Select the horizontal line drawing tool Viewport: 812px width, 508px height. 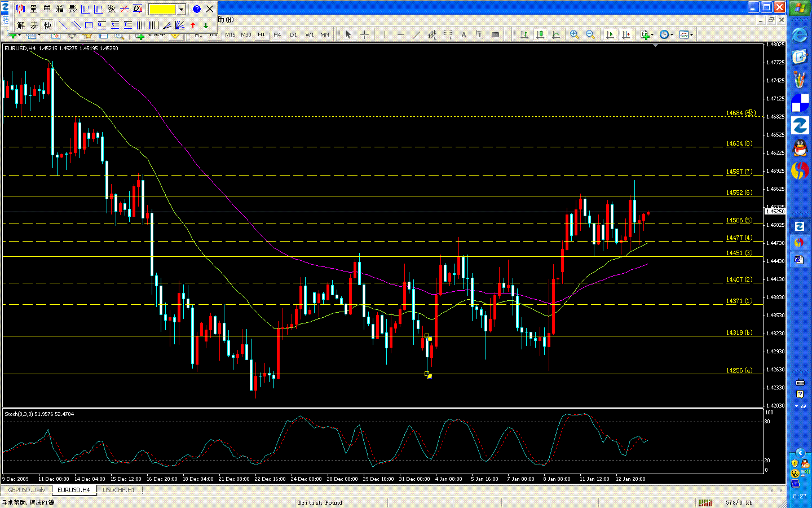coord(400,35)
